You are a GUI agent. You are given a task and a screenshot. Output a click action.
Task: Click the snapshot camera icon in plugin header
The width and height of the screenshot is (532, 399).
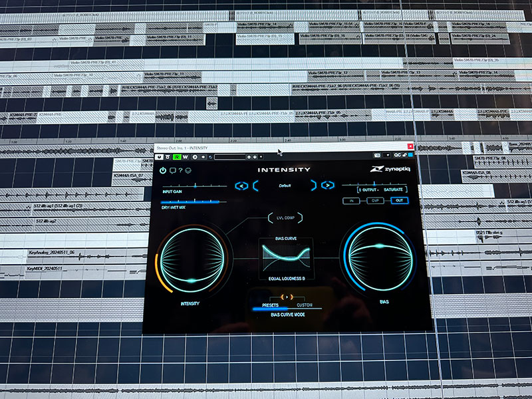pyautogui.click(x=377, y=155)
